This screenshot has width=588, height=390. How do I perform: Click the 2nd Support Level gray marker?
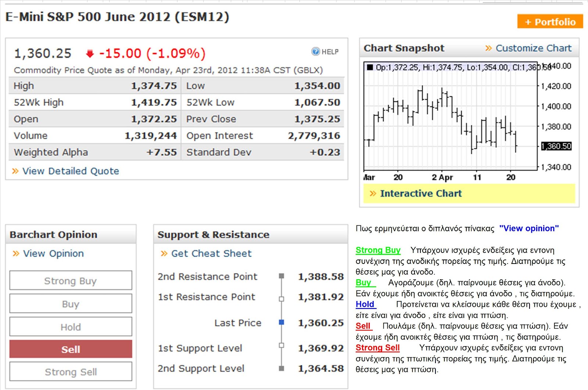tap(282, 368)
